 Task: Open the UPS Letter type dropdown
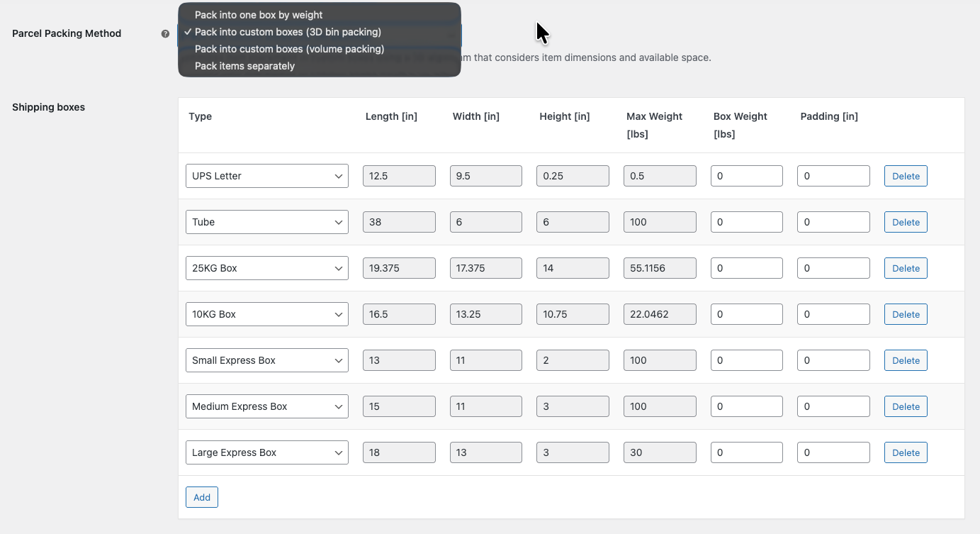pos(266,176)
